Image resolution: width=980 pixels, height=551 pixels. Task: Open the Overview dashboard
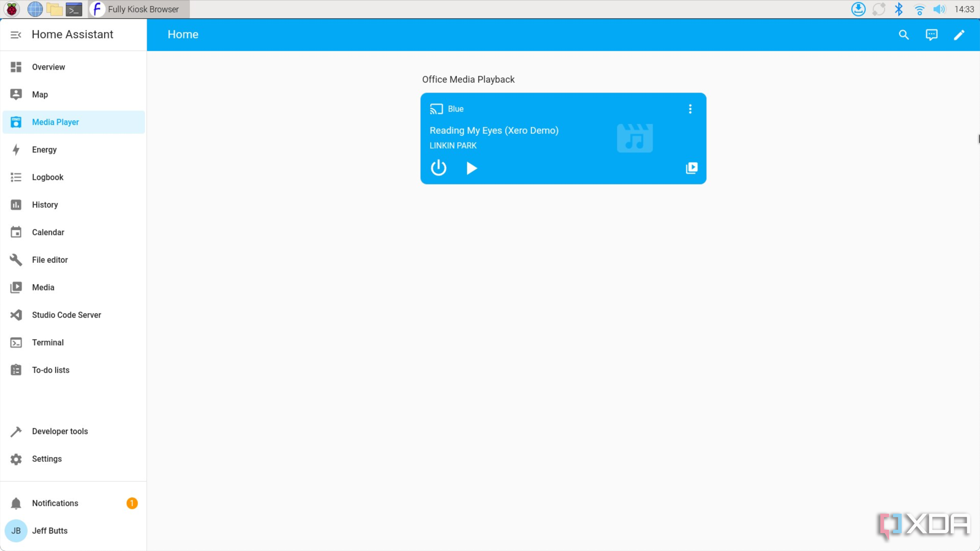click(x=73, y=67)
